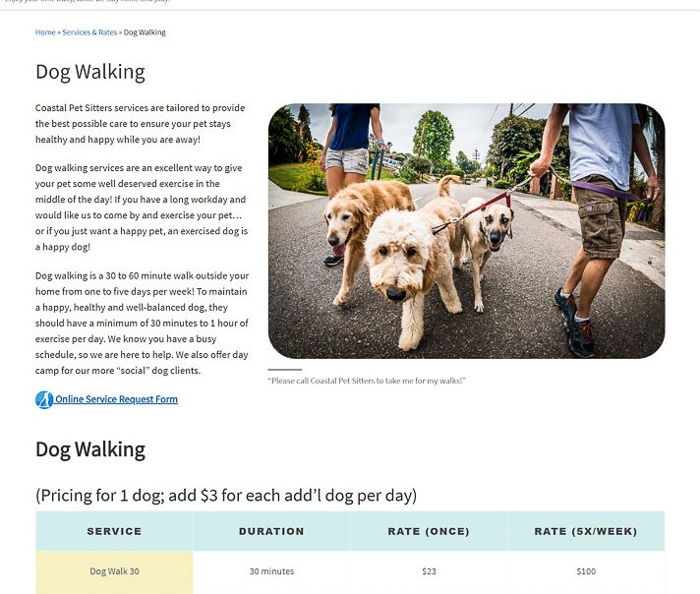The image size is (700, 594).
Task: Click the photo caption about Coastal Pet Sitters
Action: (x=366, y=381)
